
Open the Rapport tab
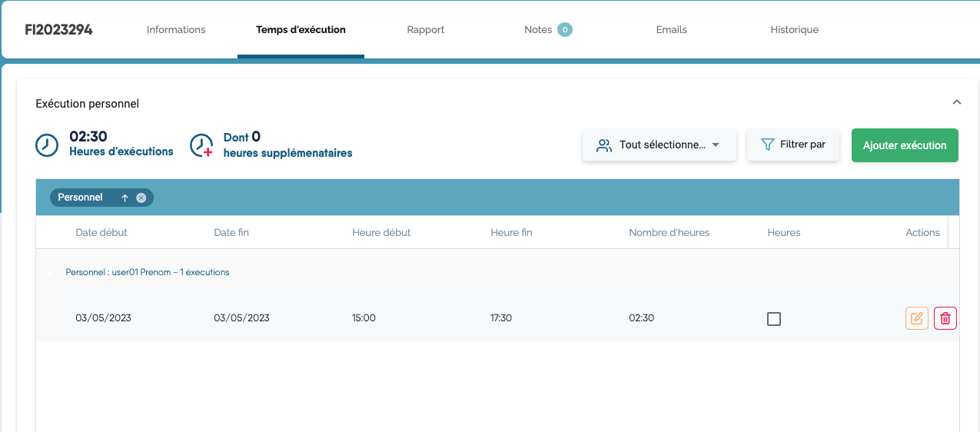[426, 30]
